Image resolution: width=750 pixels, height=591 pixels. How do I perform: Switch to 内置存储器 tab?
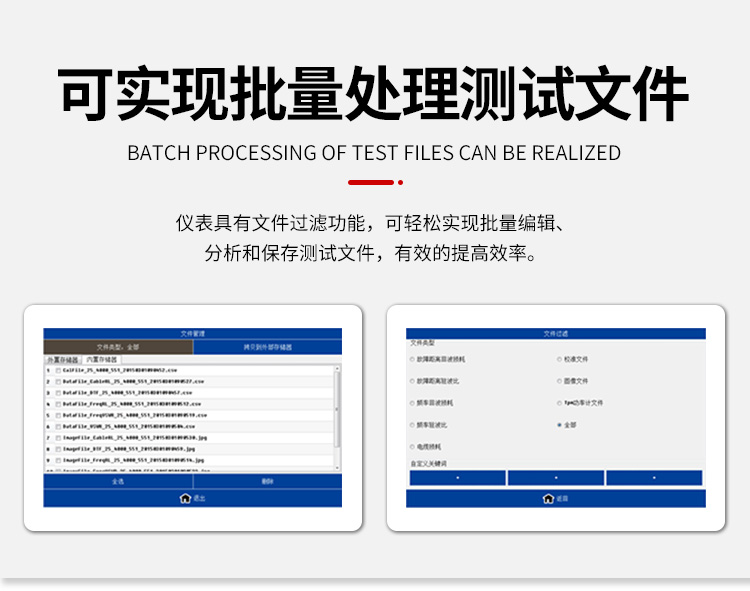coord(101,359)
